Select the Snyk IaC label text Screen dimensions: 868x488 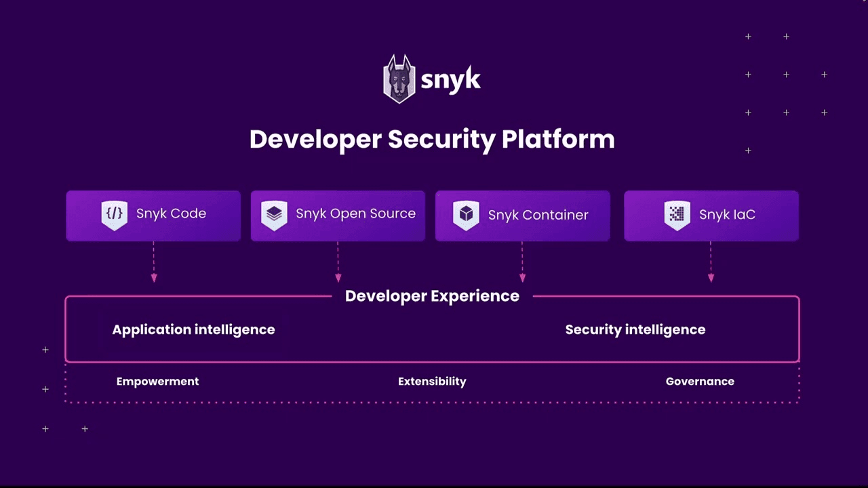click(x=727, y=215)
